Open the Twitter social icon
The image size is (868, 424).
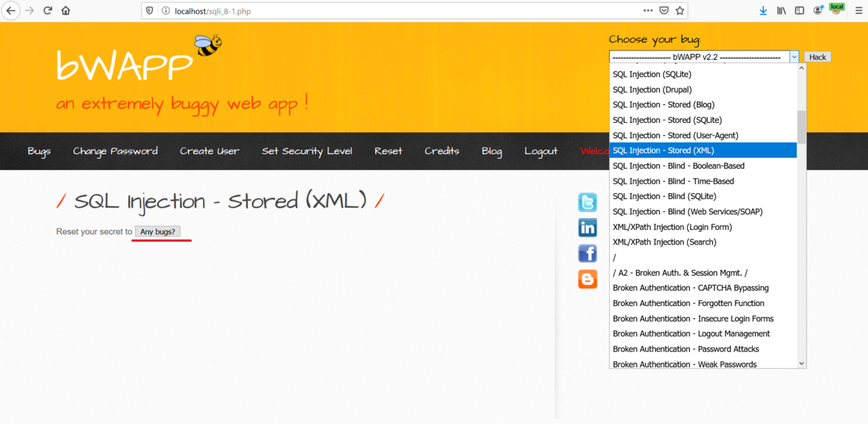click(x=587, y=203)
